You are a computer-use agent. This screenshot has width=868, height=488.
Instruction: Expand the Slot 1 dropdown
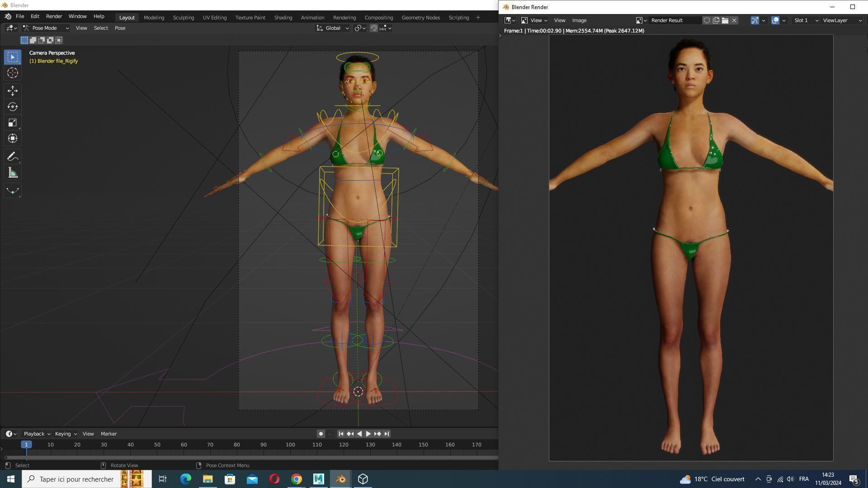point(806,20)
